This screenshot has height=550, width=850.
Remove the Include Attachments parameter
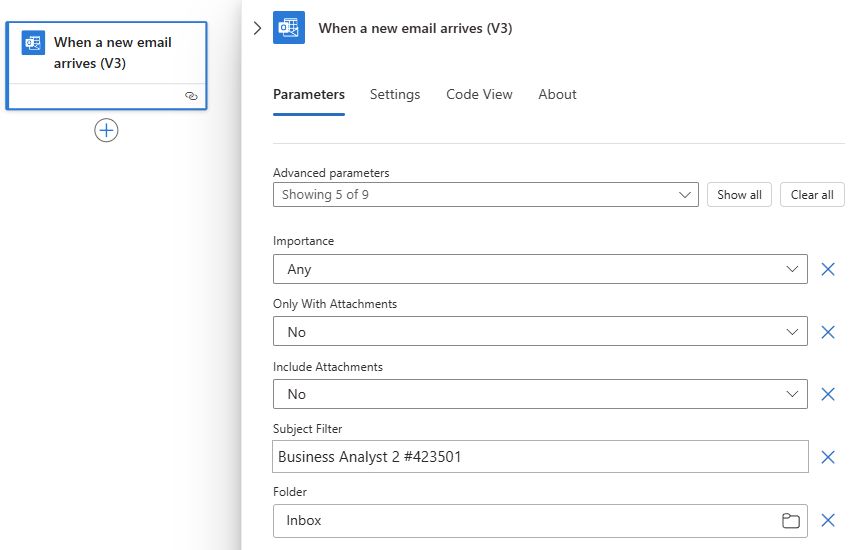[x=827, y=394]
